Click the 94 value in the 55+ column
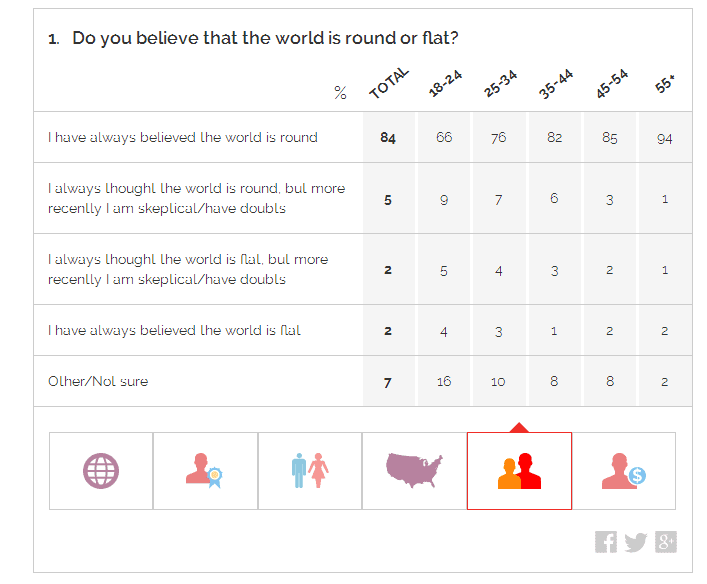Screen dimensions: 707x584 [x=665, y=138]
